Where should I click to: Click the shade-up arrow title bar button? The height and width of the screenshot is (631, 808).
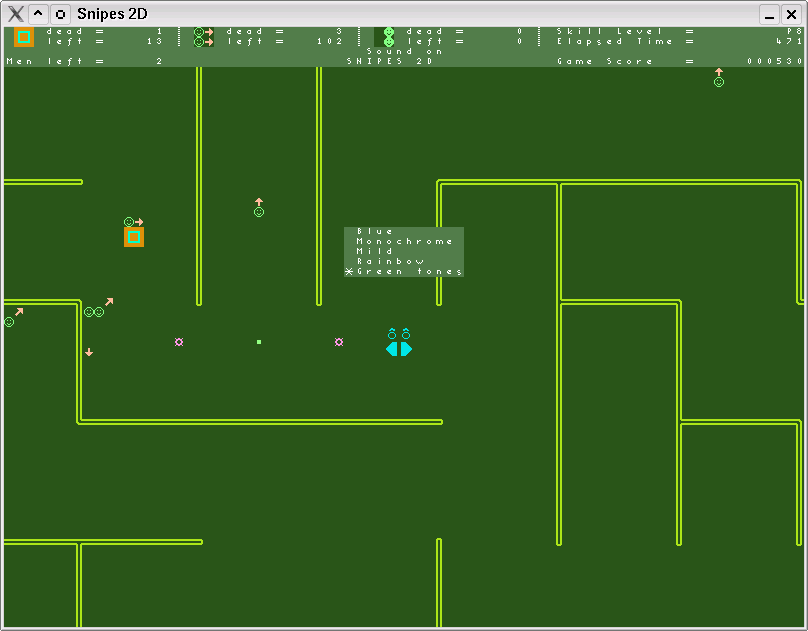[38, 14]
